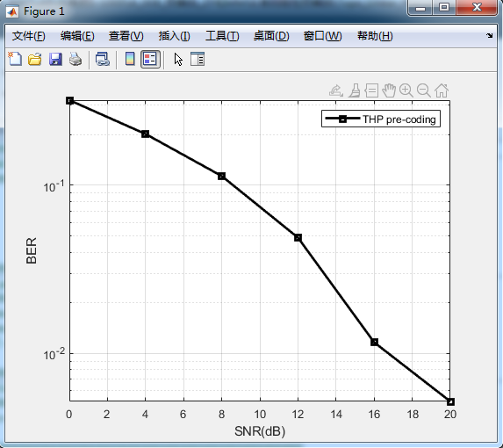This screenshot has width=503, height=448.
Task: Toggle the Insert Legend toolbar button
Action: [x=150, y=59]
